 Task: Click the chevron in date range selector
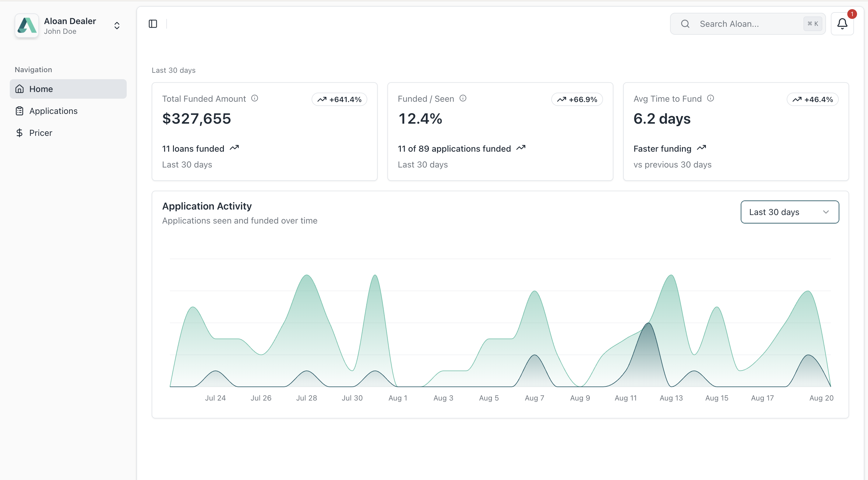click(x=826, y=212)
